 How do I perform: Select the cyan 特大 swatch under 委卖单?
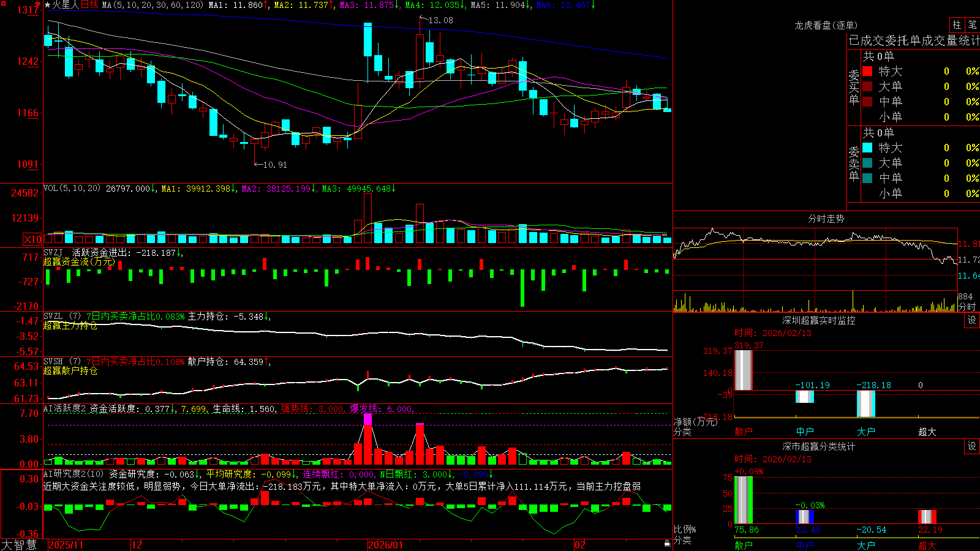click(867, 148)
